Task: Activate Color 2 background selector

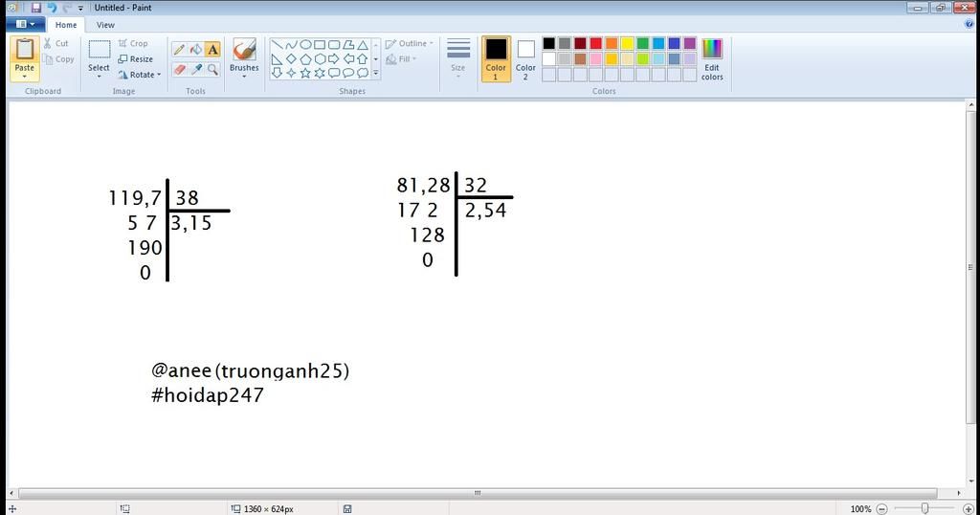Action: [525, 58]
